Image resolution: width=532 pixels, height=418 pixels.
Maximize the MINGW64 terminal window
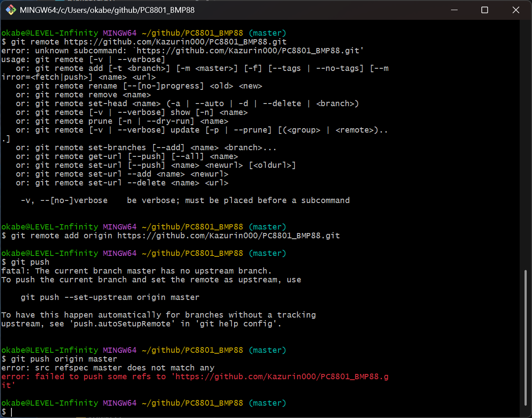coord(484,10)
